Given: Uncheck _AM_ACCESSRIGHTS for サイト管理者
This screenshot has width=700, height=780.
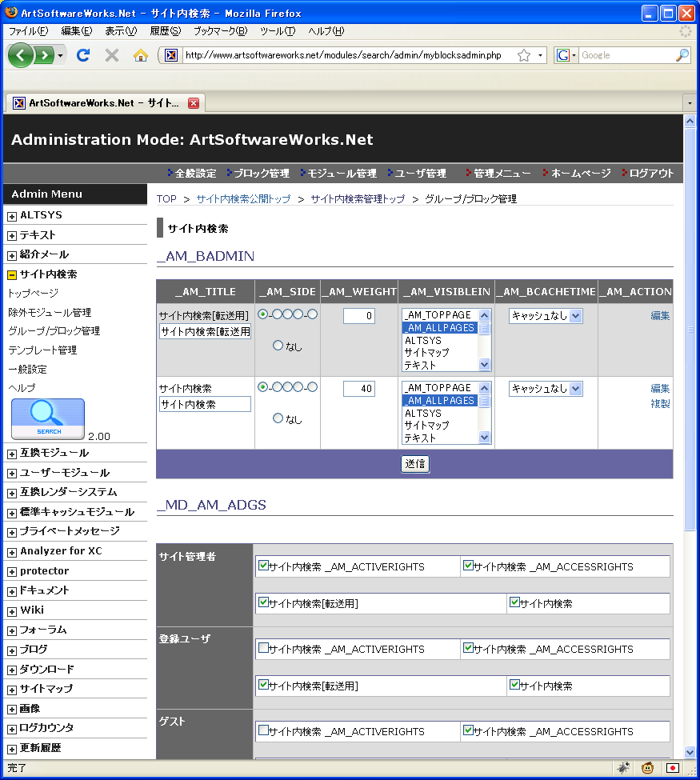Looking at the screenshot, I should (468, 566).
